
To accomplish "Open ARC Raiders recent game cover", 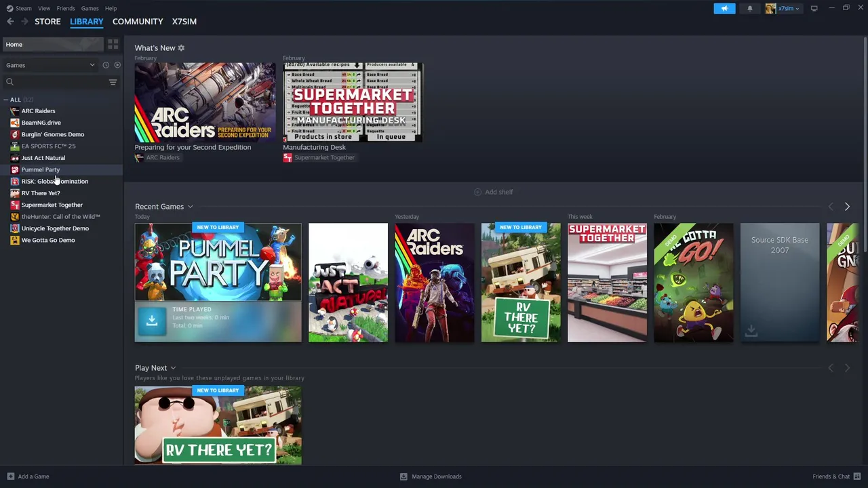I will [435, 283].
